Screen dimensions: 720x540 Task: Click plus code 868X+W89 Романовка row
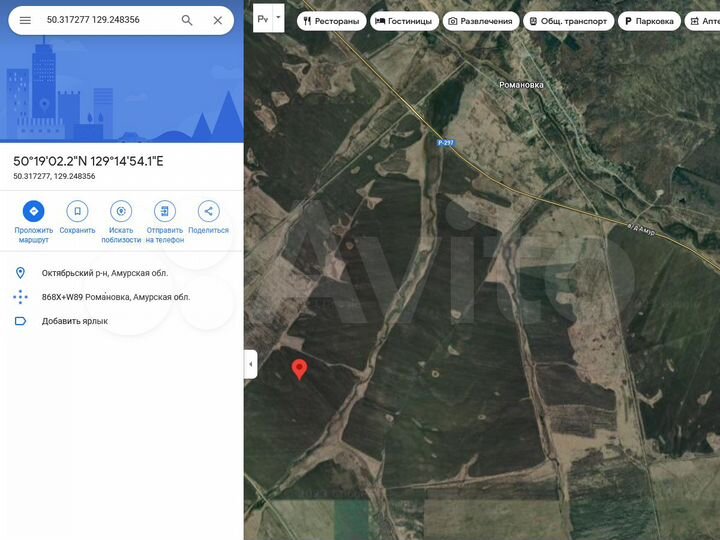pos(115,297)
